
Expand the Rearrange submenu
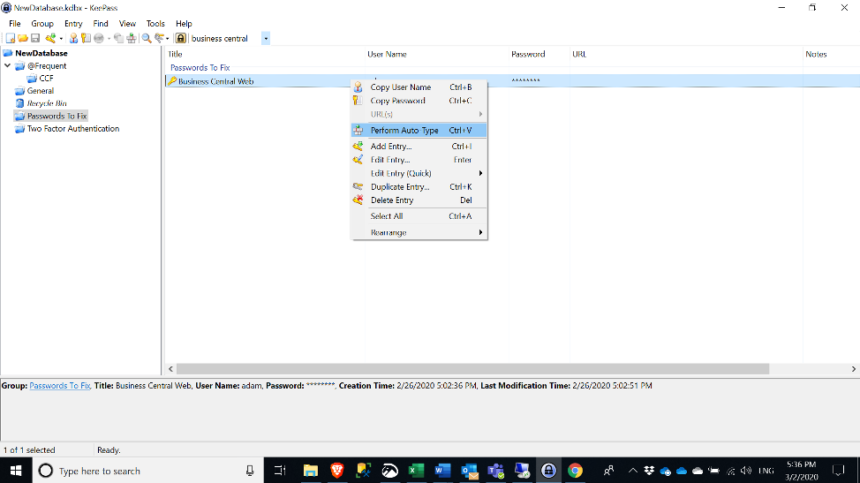coord(419,232)
